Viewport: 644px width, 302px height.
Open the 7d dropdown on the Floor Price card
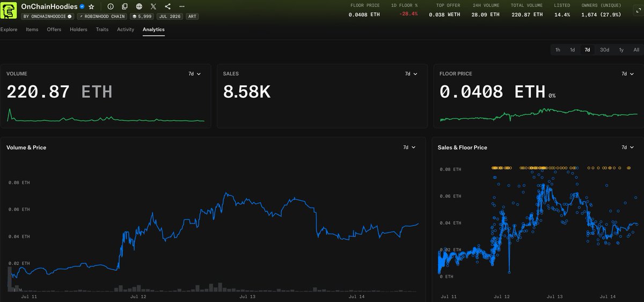point(628,74)
